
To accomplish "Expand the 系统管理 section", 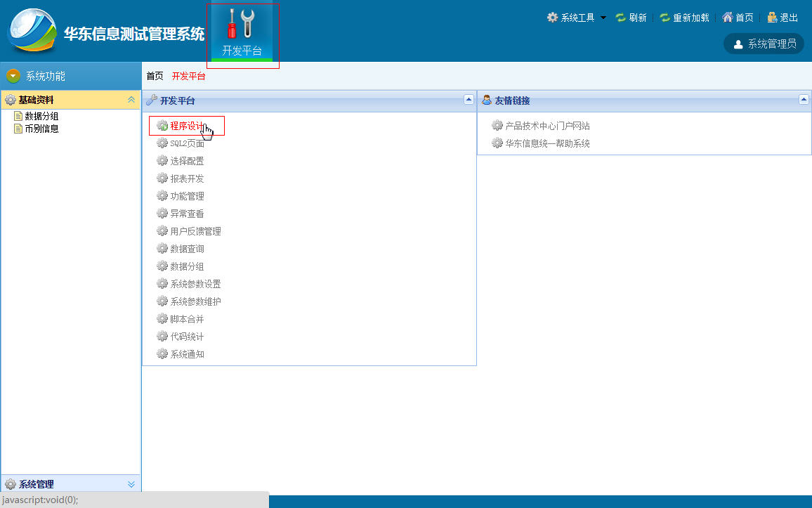I will [x=131, y=484].
